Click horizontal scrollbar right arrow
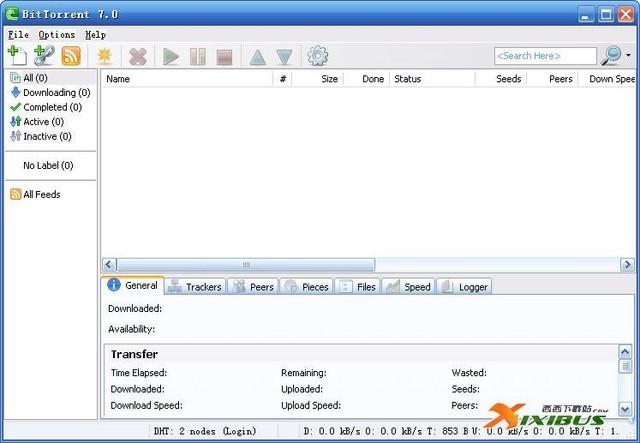 (x=627, y=265)
